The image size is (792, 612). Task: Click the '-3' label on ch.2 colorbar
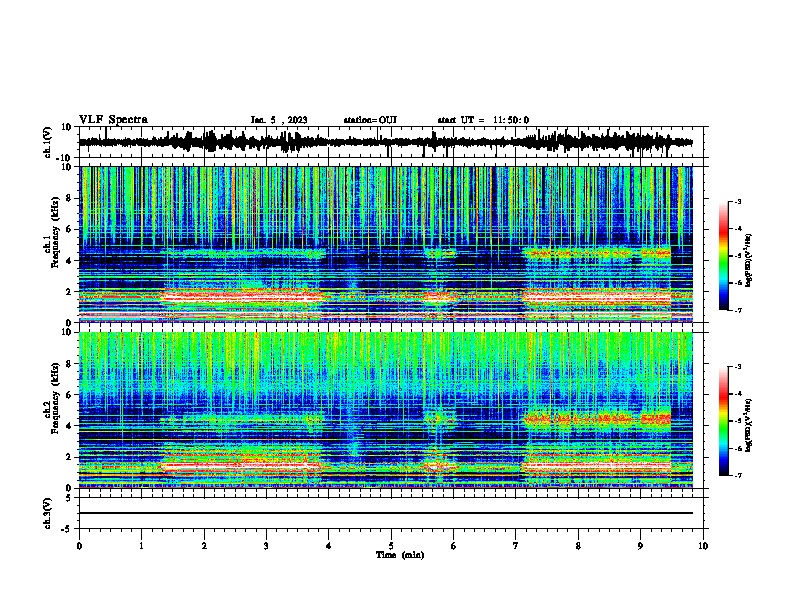737,367
